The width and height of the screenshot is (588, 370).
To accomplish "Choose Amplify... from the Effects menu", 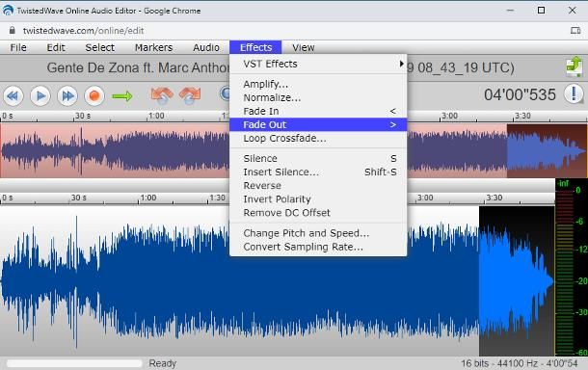I will coord(318,84).
